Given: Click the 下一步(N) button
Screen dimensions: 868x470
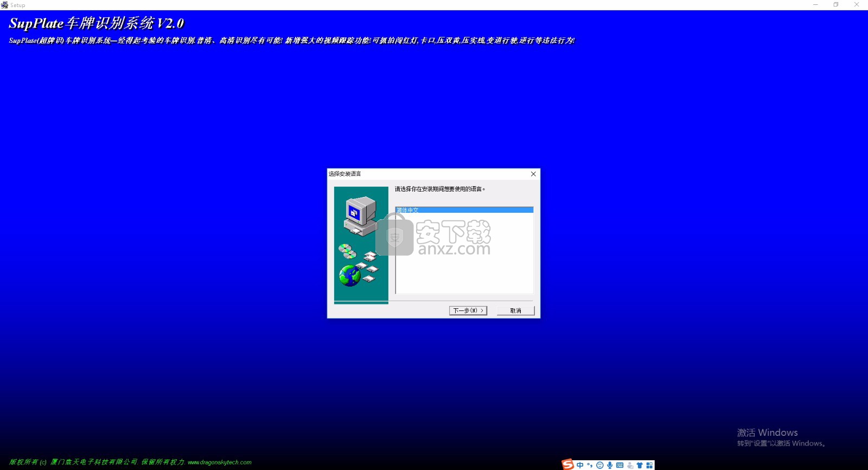Looking at the screenshot, I should click(x=468, y=310).
